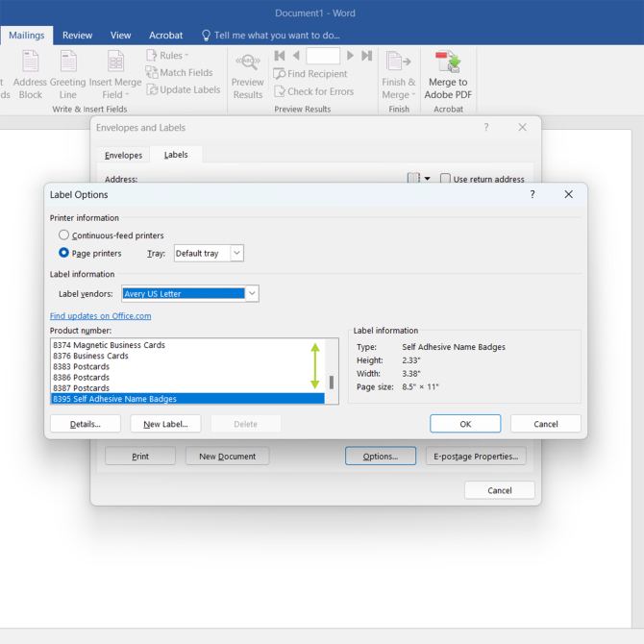Screen dimensions: 644x644
Task: Click the Greeting Line icon
Action: click(x=68, y=61)
